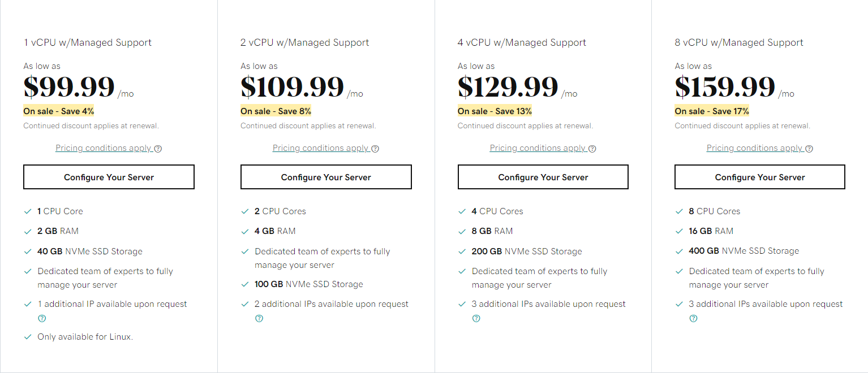
Task: Click Configure Your Server on the 8 vCPU plan
Action: point(759,177)
